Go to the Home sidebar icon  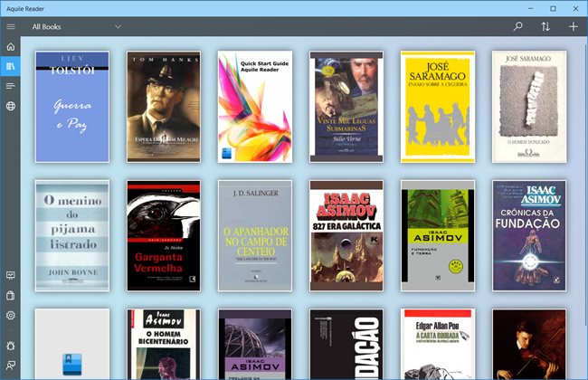[11, 46]
